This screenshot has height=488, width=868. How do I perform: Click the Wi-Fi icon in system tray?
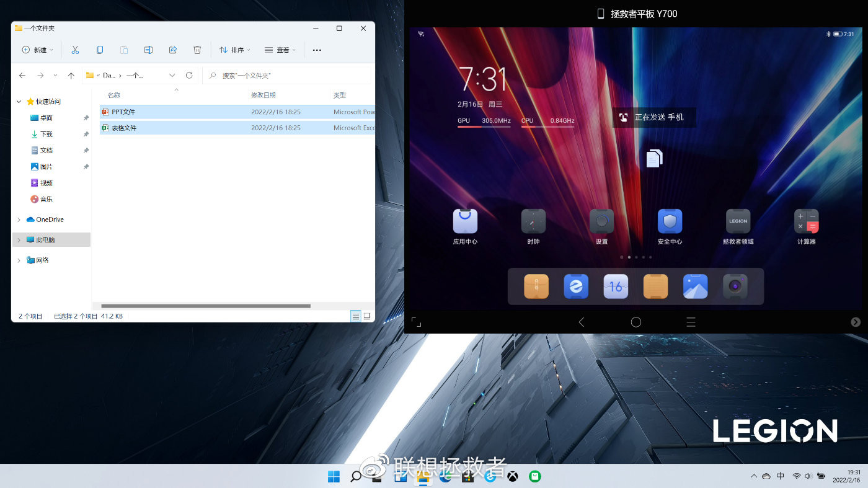796,476
